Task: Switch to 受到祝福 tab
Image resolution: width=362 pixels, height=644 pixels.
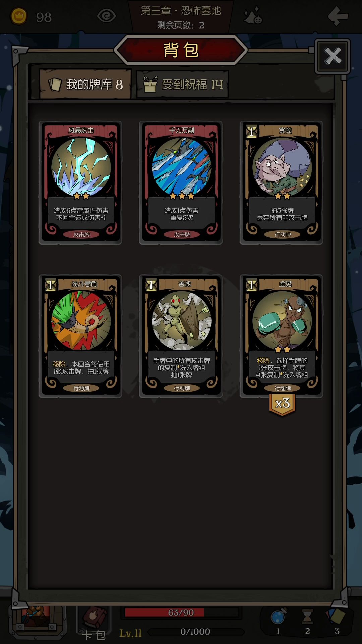Action: 183,84
